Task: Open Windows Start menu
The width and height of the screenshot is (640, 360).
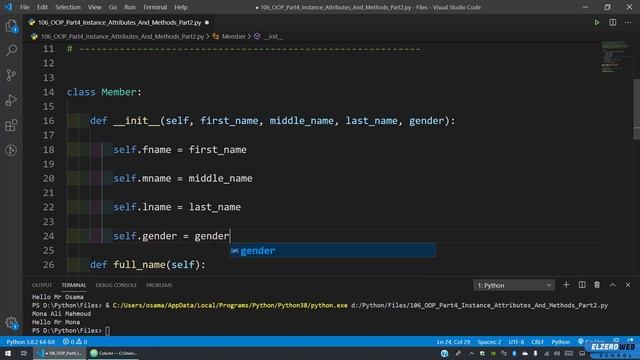Action: click(8, 353)
